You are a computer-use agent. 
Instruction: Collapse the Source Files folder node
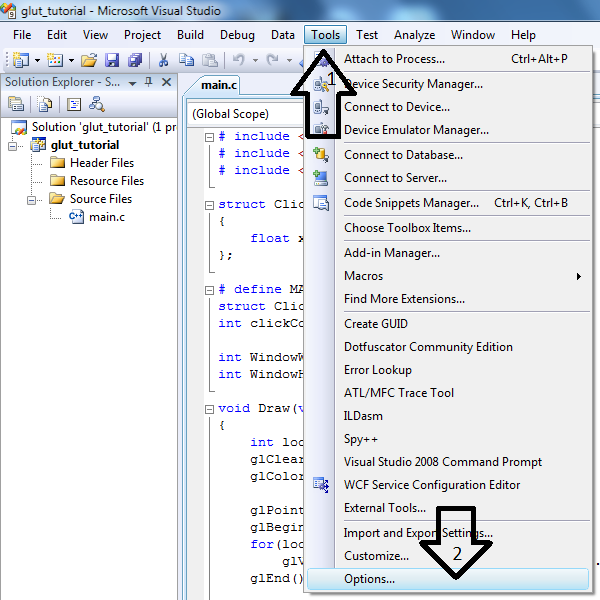click(31, 200)
